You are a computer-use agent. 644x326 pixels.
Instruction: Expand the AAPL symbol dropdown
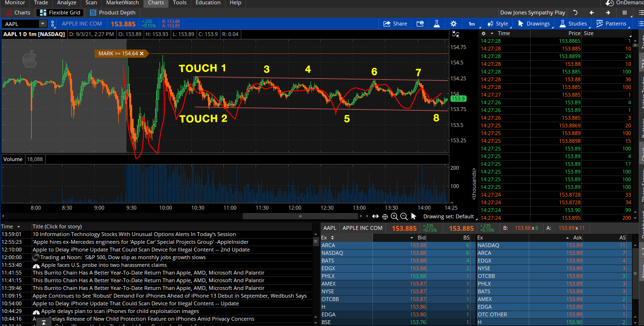click(x=42, y=24)
